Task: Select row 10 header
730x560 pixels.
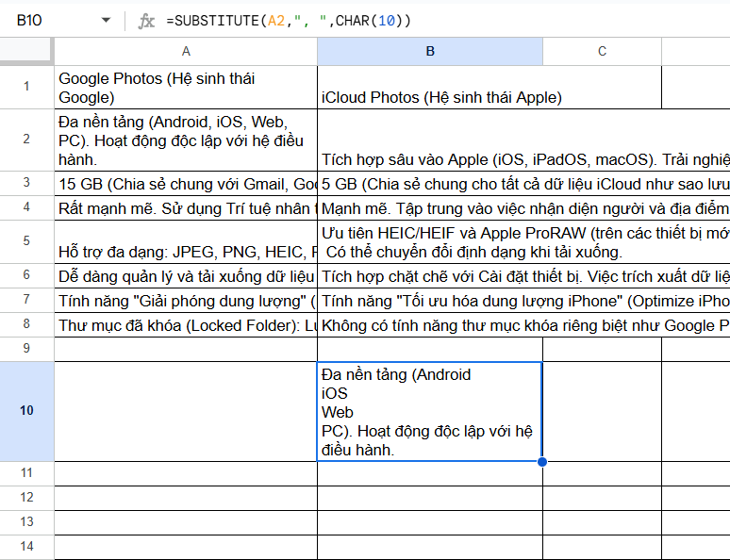Action: (x=26, y=411)
